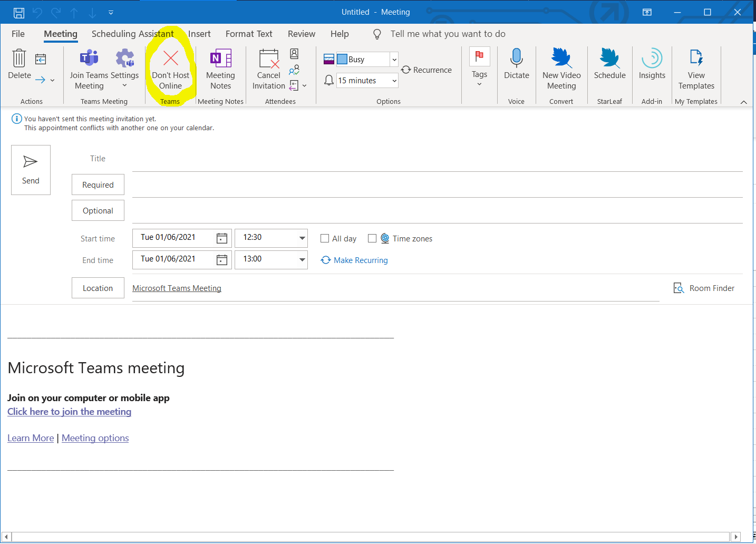The height and width of the screenshot is (544, 756).
Task: Open the Review tab
Action: tap(302, 34)
